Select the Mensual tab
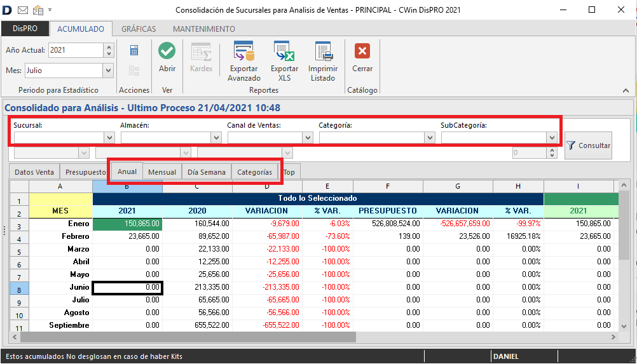 162,172
